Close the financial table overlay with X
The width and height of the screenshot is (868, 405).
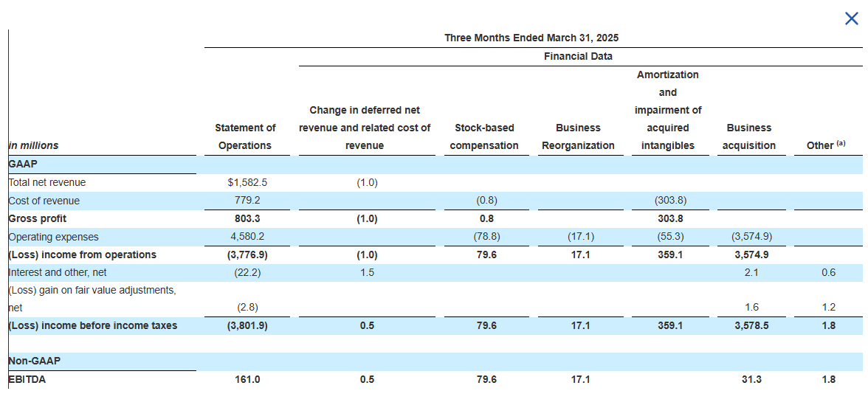(852, 18)
